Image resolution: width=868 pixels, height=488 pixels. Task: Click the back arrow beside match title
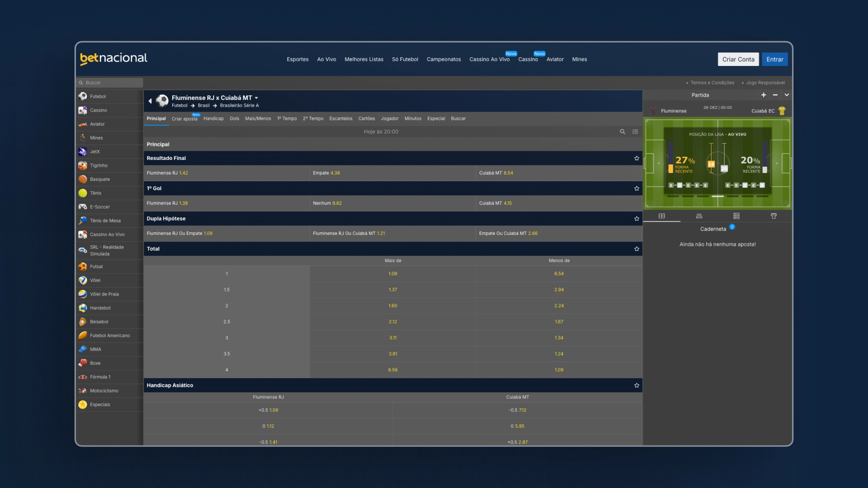(x=150, y=101)
